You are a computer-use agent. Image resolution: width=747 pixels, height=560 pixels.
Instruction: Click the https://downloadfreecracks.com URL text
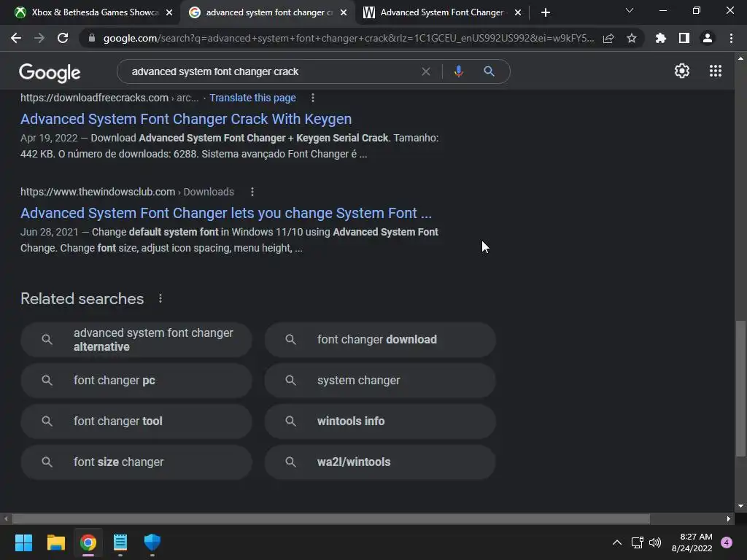pyautogui.click(x=94, y=98)
